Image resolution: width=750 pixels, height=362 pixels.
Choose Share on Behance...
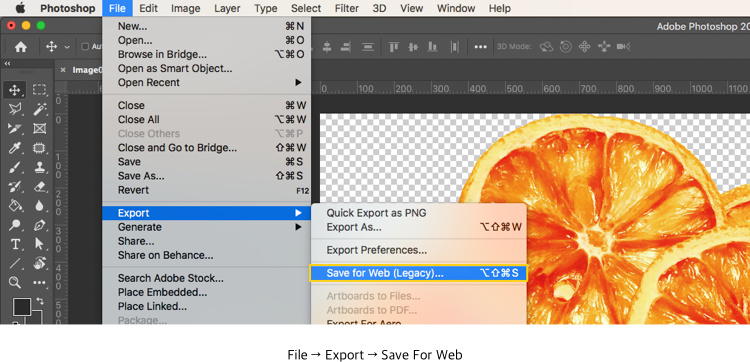pos(207,255)
